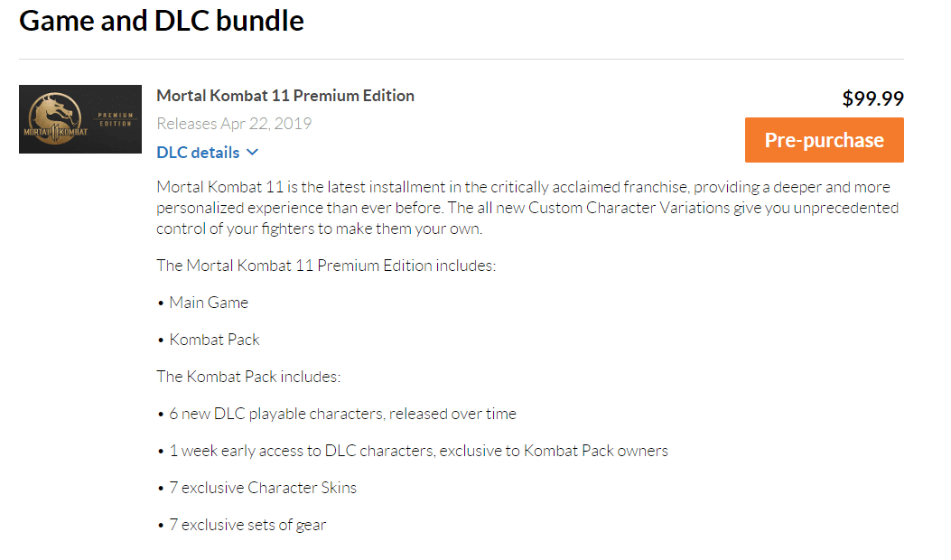Click the Releases Apr 22, 2019 text
Image resolution: width=951 pixels, height=560 pixels.
point(234,124)
